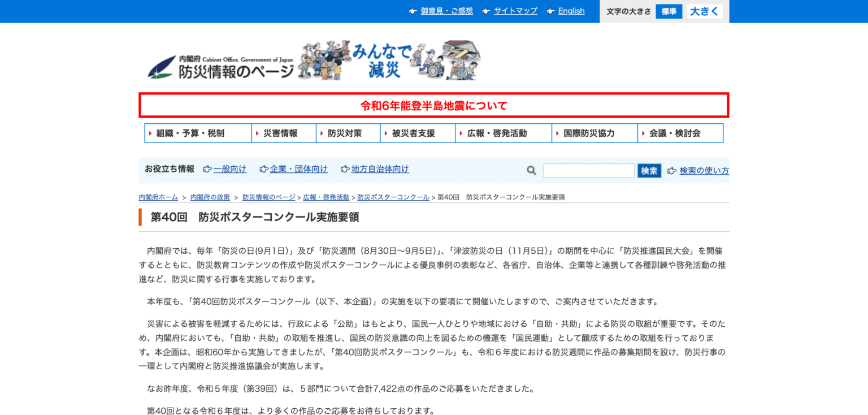Focus the site search text box
868x415 pixels.
(x=589, y=171)
